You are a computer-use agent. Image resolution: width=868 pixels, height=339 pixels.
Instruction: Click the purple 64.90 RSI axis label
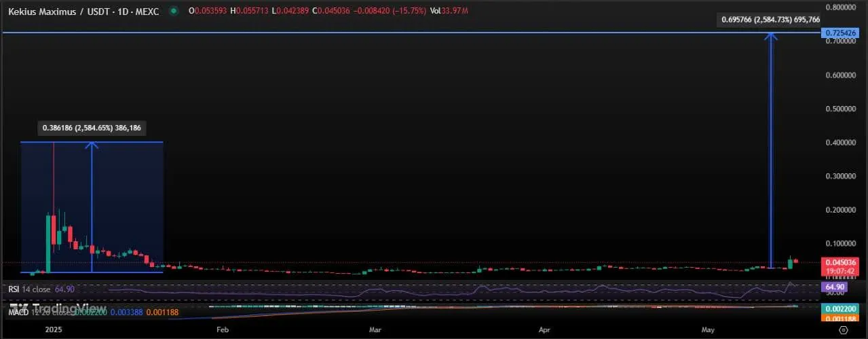pos(833,287)
